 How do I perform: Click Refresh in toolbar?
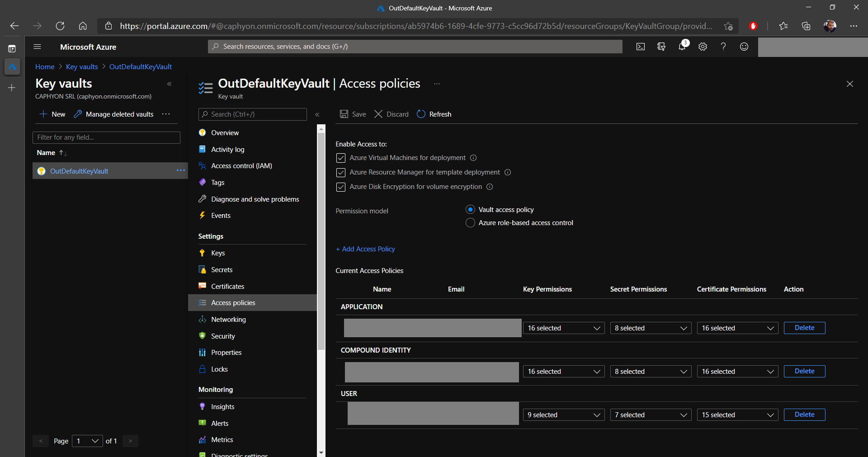[434, 114]
